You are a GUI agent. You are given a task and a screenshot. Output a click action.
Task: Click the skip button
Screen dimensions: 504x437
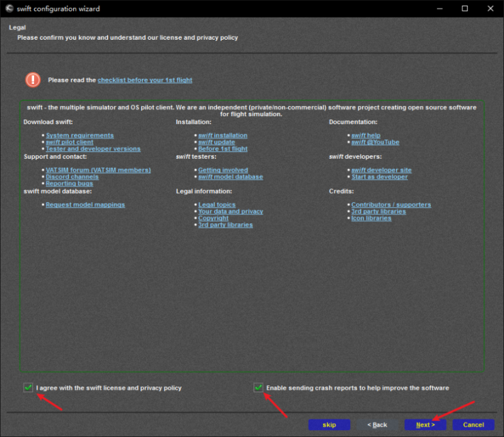pos(329,424)
